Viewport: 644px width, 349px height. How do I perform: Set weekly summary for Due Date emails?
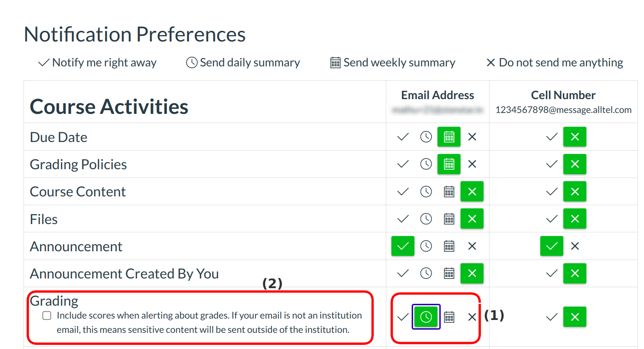[x=449, y=137]
